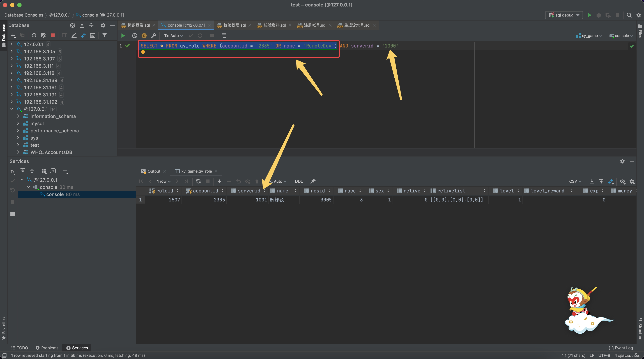Image resolution: width=644 pixels, height=359 pixels.
Task: Open the sql debug run configuration dropdown
Action: (x=564, y=15)
